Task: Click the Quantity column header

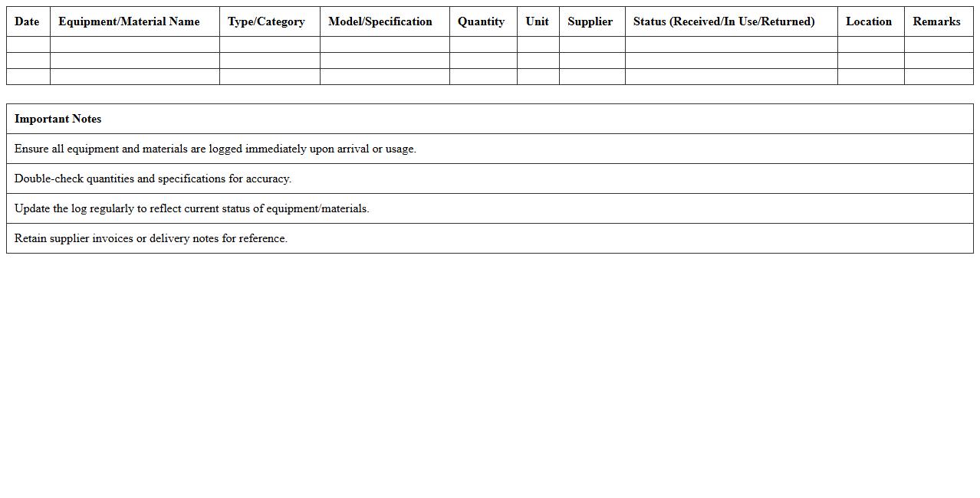Action: tap(481, 21)
